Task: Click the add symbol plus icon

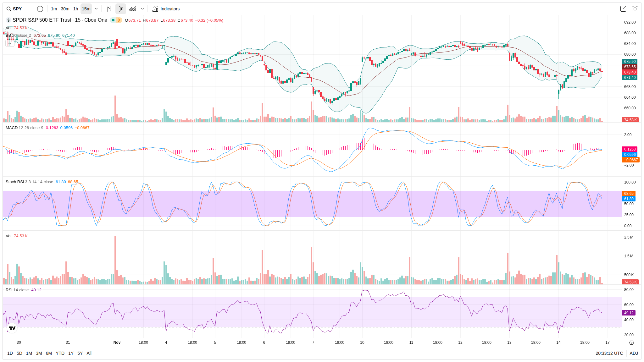Action: click(40, 9)
